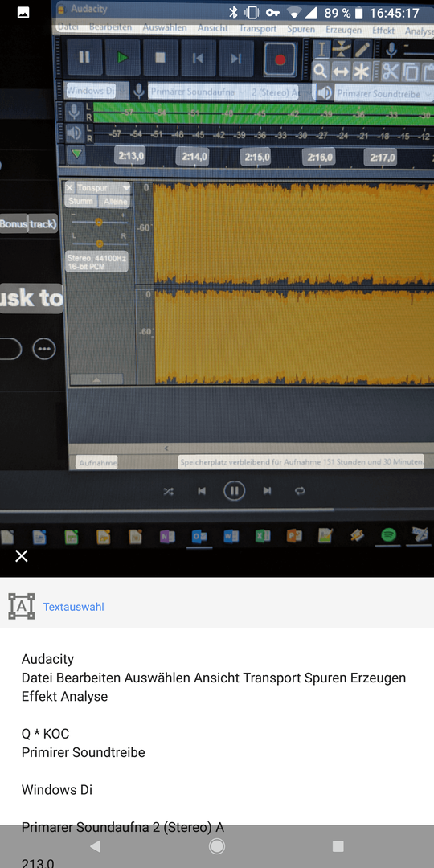Tap the 2:17,0 timeline text chip
Viewport: 434px width, 868px height.
[381, 158]
